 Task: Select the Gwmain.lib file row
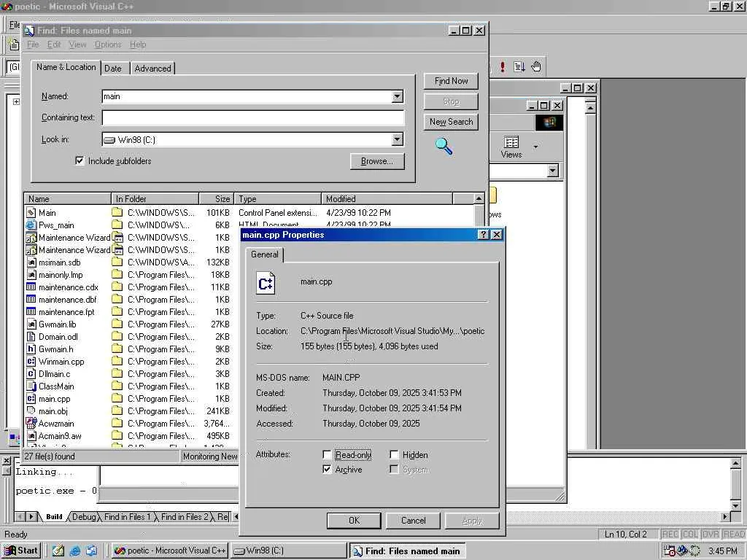tap(57, 324)
